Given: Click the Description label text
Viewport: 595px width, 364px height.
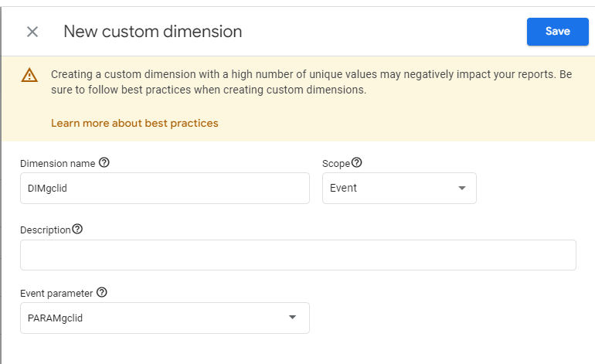Looking at the screenshot, I should click(46, 230).
